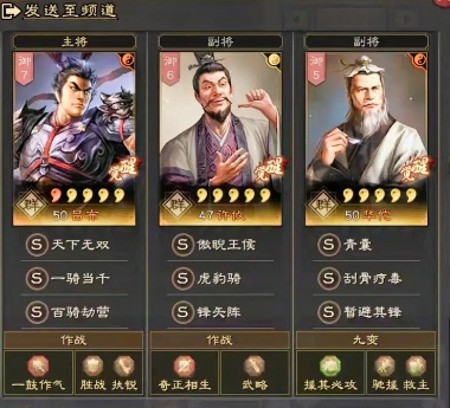Select the 执锐 tactic icon
450x408 pixels.
(124, 366)
